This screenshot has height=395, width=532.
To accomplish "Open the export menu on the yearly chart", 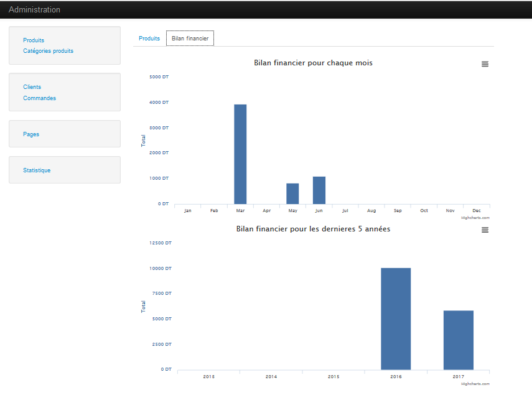I will pyautogui.click(x=485, y=230).
